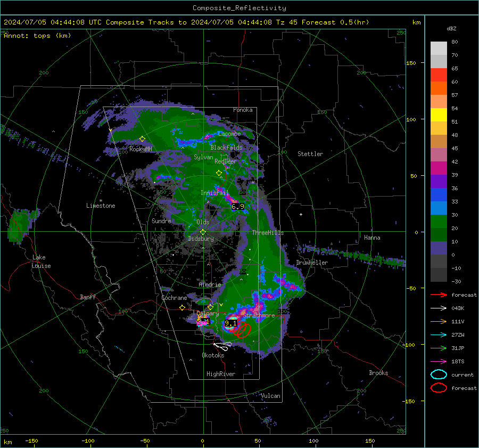This screenshot has width=479, height=448.
Task: Click the Banff town label
Action: click(x=88, y=297)
